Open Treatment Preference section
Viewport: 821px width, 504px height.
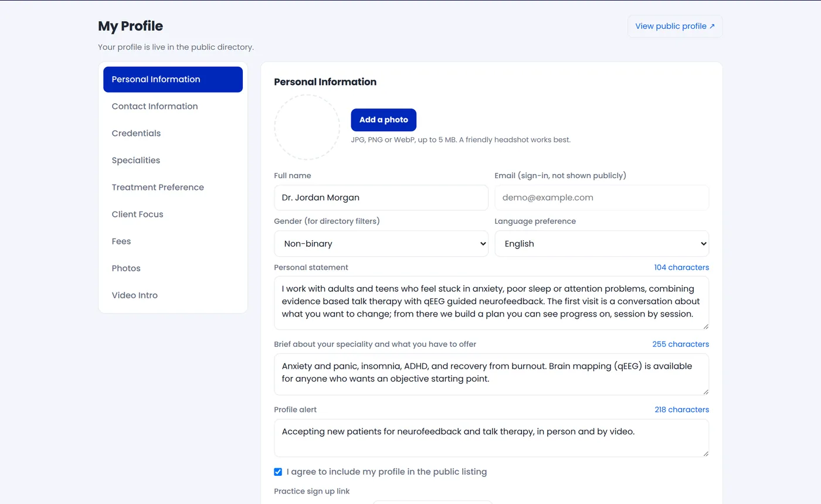[173, 187]
